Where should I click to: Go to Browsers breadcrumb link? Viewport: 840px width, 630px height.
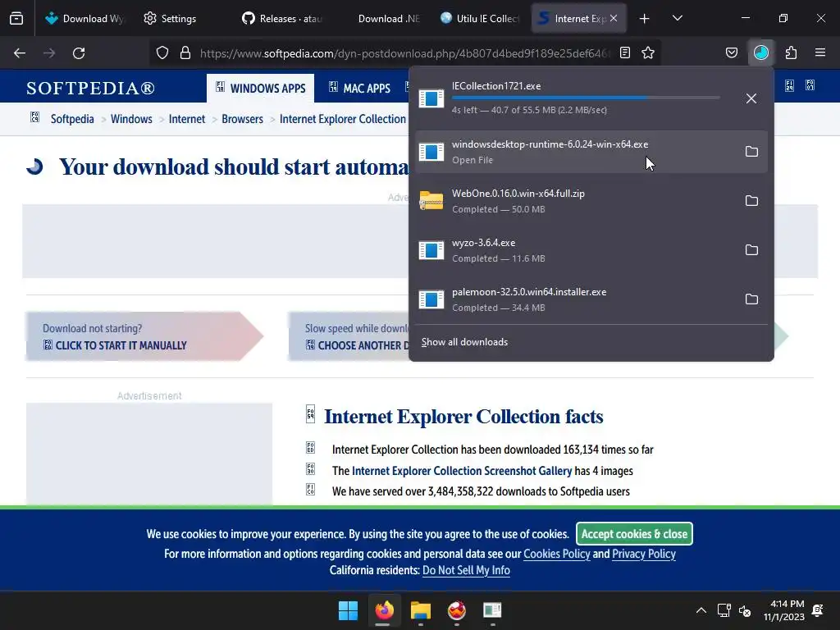242,119
